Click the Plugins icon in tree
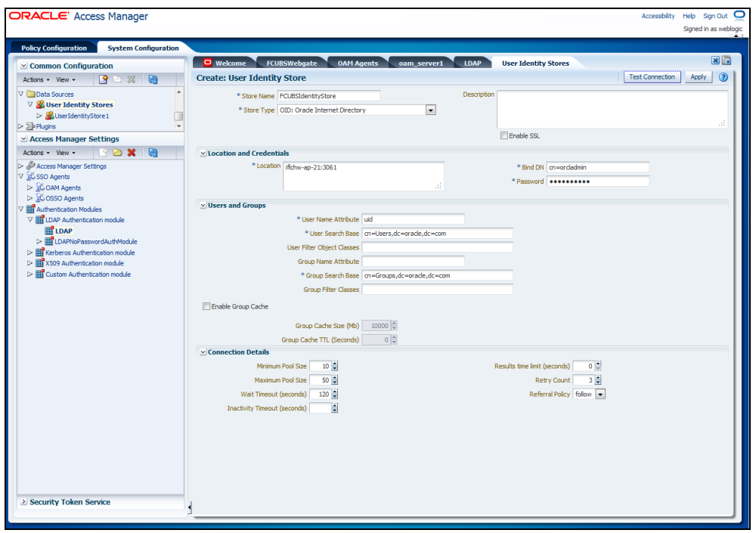 pyautogui.click(x=30, y=126)
